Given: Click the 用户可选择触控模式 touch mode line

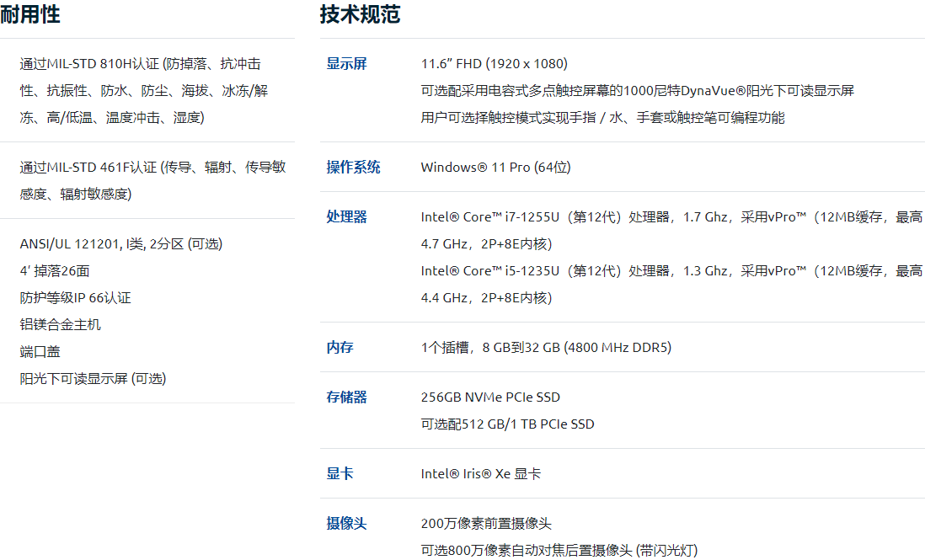Looking at the screenshot, I should tap(603, 118).
